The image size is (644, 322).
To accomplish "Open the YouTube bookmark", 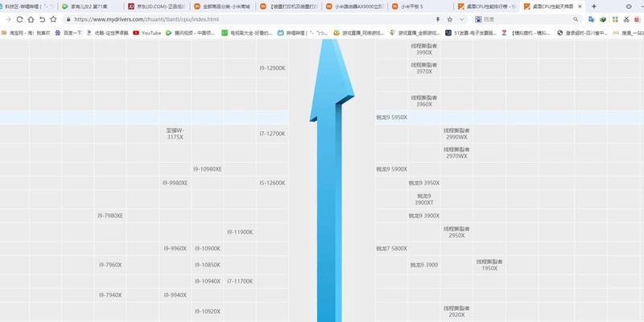I will point(147,33).
